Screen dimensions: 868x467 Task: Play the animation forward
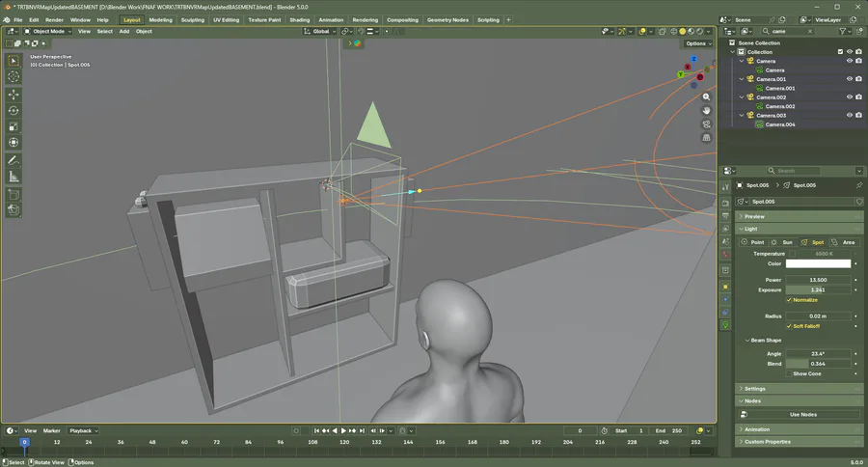point(343,431)
